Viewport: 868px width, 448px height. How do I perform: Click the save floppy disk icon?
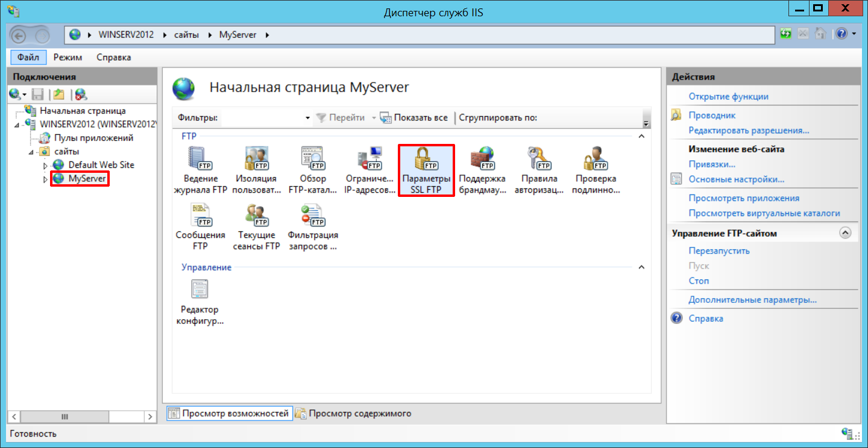coord(37,94)
